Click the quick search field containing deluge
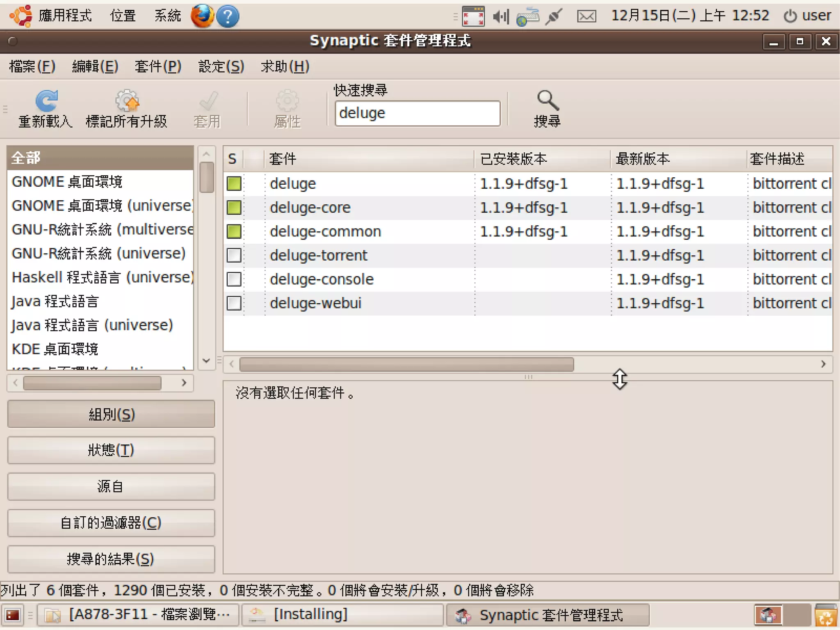This screenshot has height=630, width=840. (x=418, y=113)
